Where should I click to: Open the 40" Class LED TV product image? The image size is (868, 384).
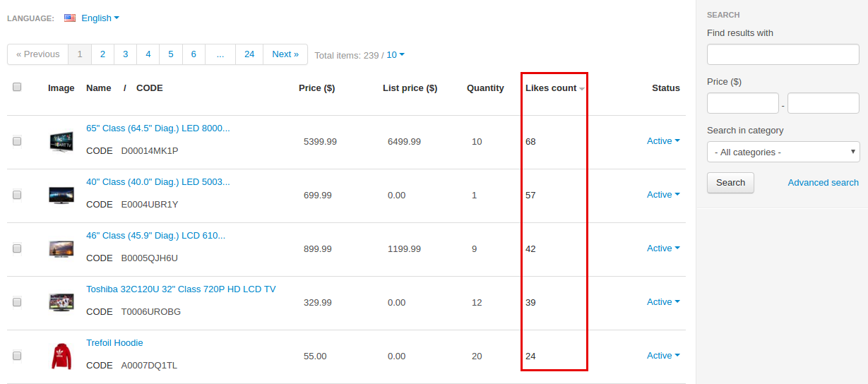pos(61,196)
